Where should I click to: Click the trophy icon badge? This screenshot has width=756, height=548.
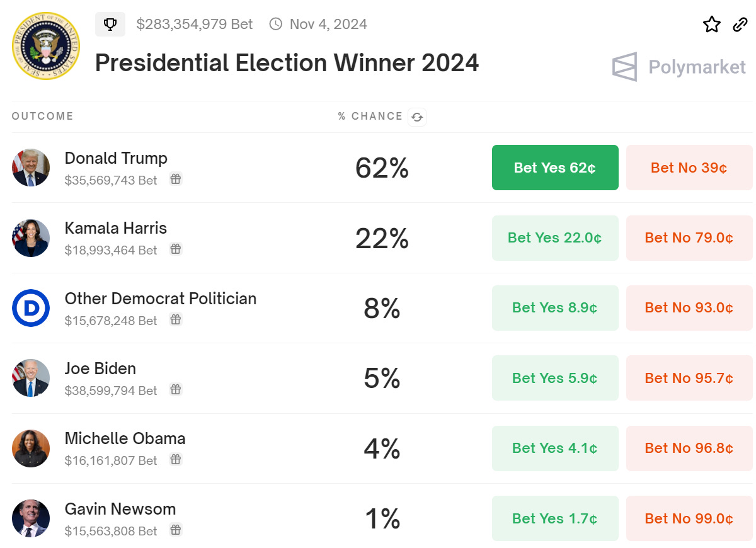[111, 25]
